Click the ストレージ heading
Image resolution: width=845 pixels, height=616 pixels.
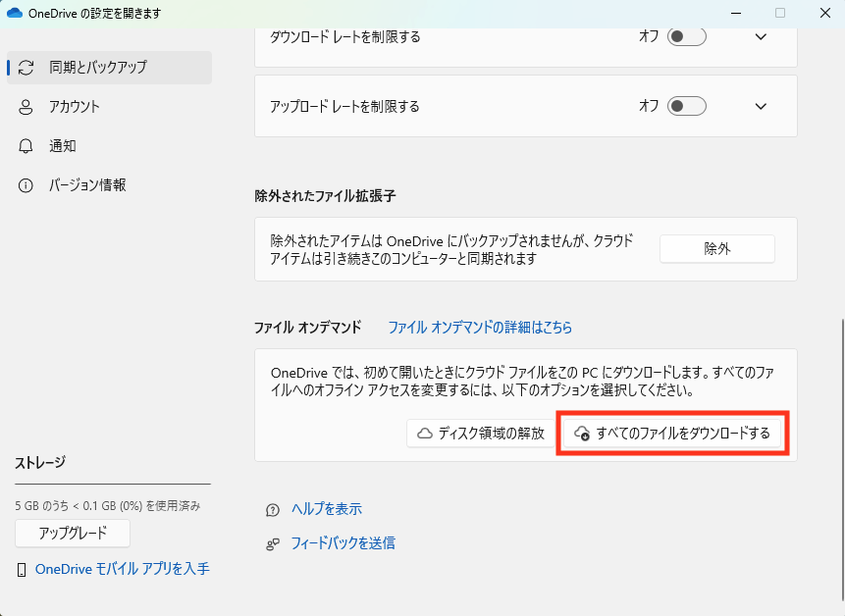[x=40, y=463]
